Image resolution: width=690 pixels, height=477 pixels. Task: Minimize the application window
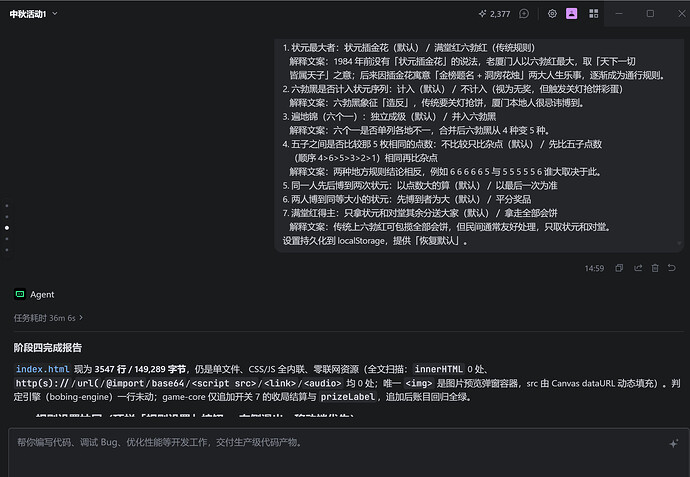click(x=619, y=14)
